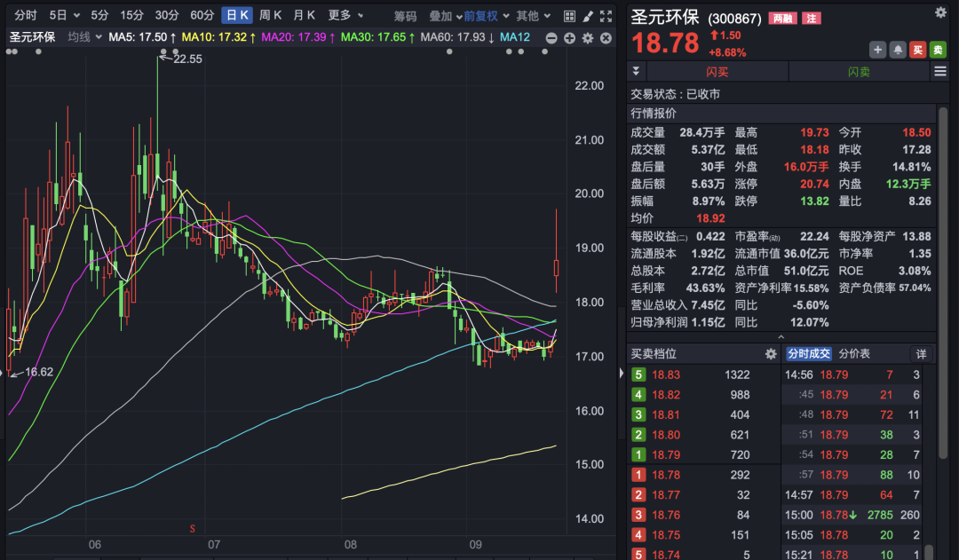
Task: Click the 闪卖 quick sell button
Action: pyautogui.click(x=859, y=72)
